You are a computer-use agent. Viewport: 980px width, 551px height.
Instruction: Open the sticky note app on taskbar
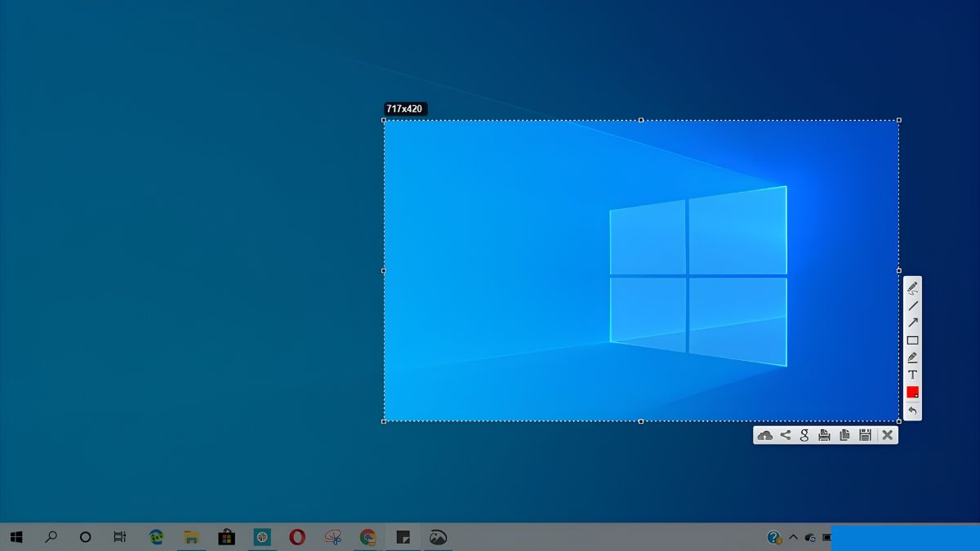403,537
